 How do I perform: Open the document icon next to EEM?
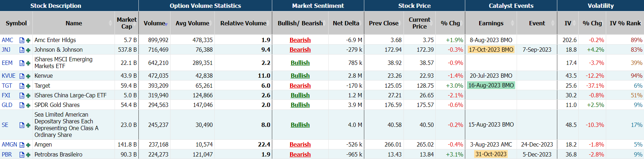click(x=22, y=63)
